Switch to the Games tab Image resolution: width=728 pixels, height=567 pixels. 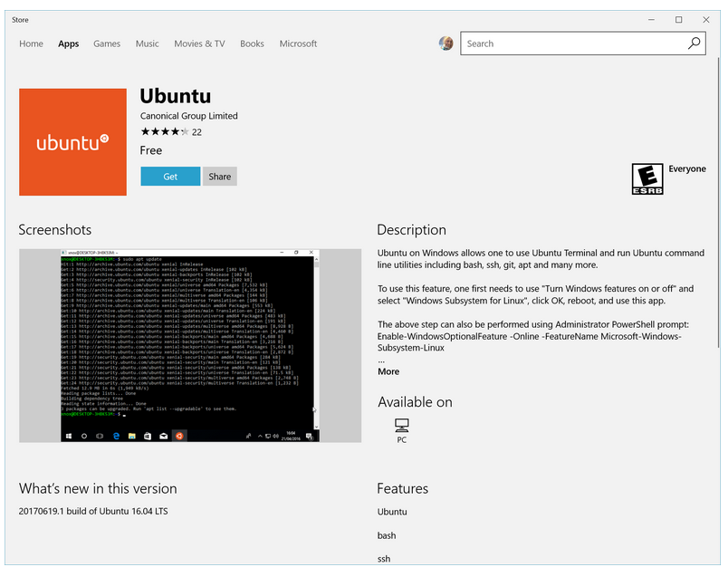pyautogui.click(x=107, y=43)
